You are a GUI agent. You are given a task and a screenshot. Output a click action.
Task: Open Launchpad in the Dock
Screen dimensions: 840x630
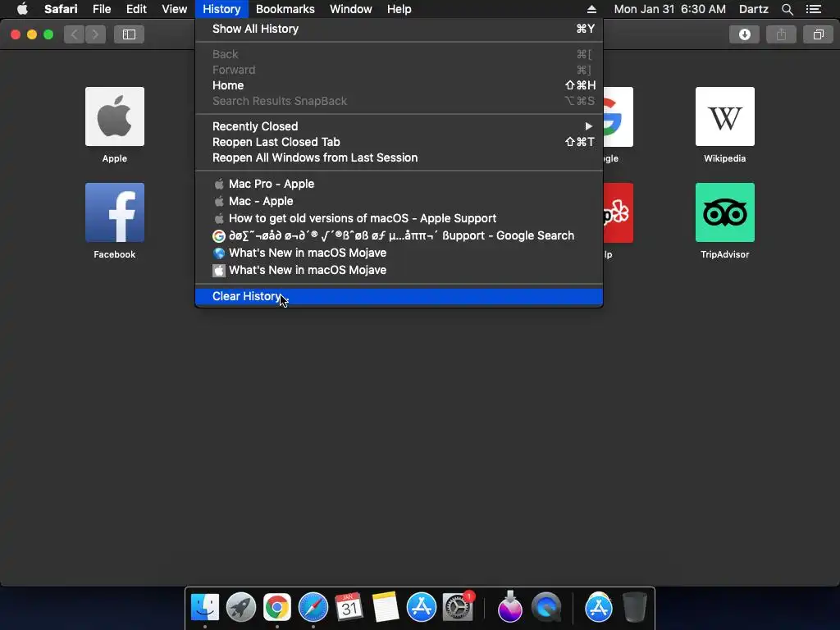coord(241,607)
